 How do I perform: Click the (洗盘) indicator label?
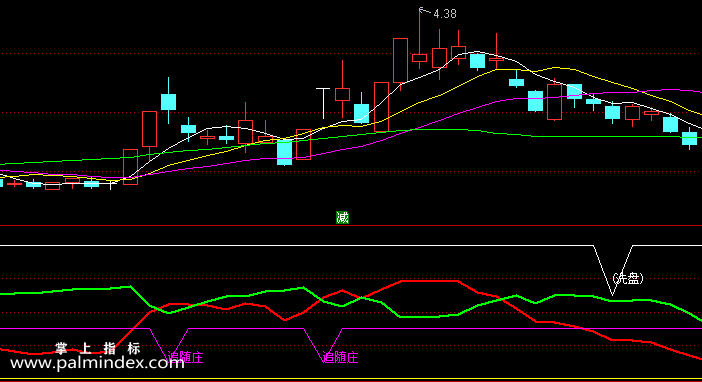628,279
